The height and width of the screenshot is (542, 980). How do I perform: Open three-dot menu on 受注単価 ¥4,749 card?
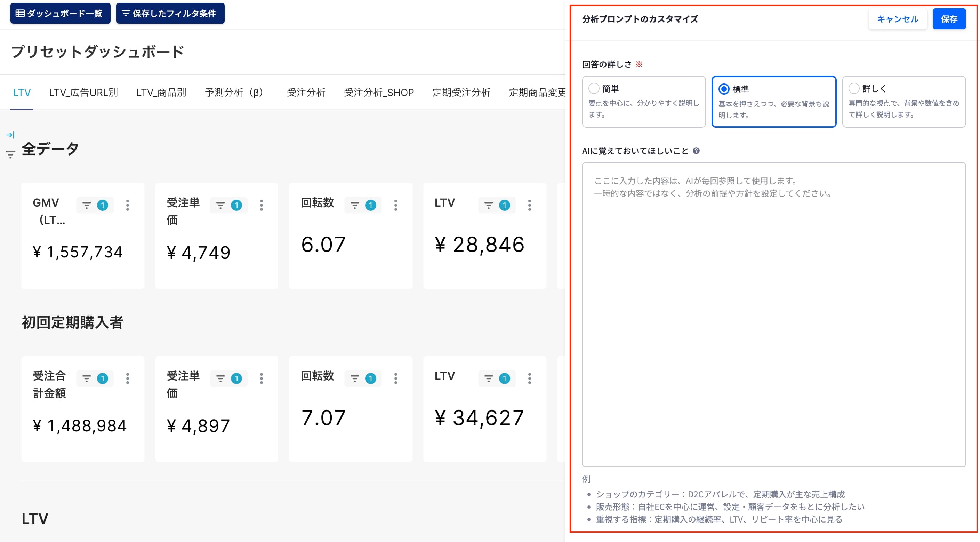(x=262, y=205)
